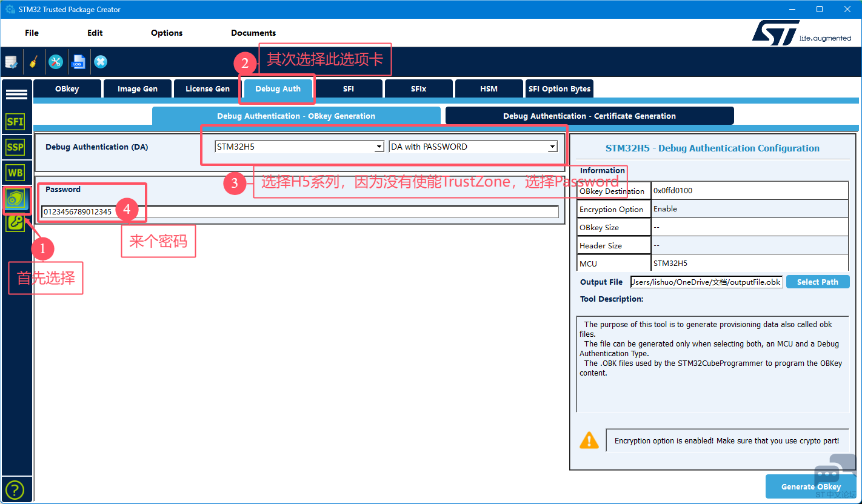This screenshot has height=504, width=862.
Task: Switch to the SFI tab
Action: [x=349, y=88]
